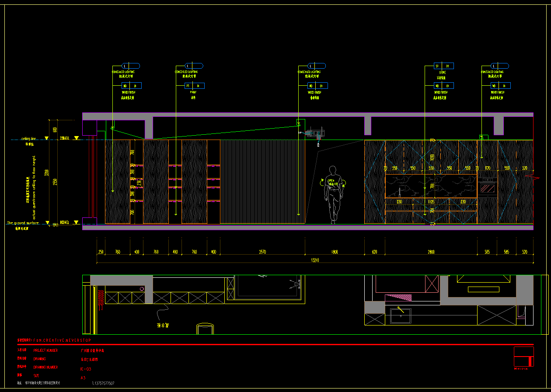Select the P1 01 paint material tag
Viewport: 551px width, 392px height.
pyautogui.click(x=194, y=86)
